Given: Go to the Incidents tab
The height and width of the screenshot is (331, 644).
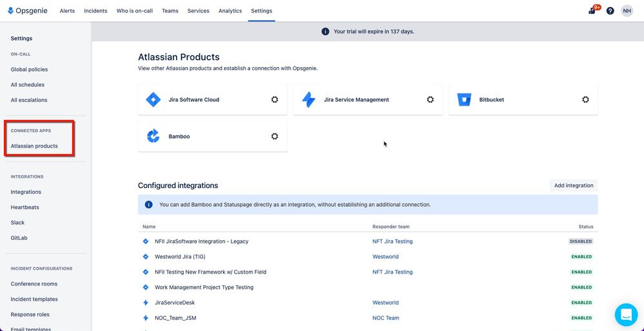Looking at the screenshot, I should click(95, 11).
